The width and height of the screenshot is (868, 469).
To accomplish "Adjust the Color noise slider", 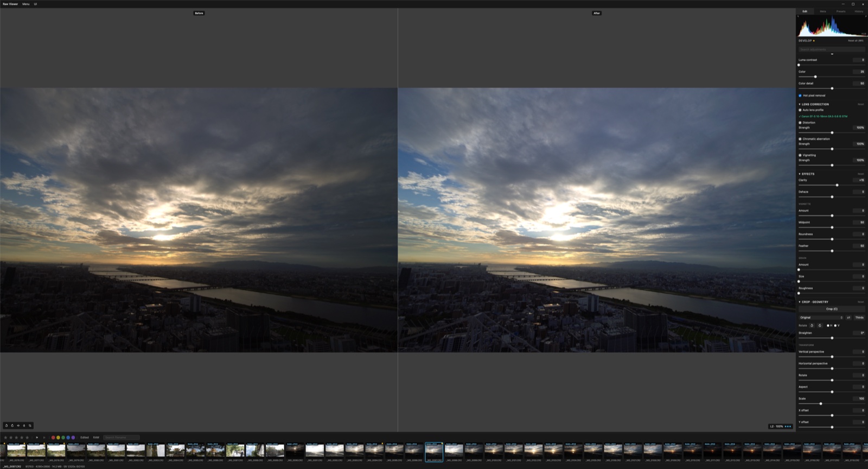I will click(832, 77).
